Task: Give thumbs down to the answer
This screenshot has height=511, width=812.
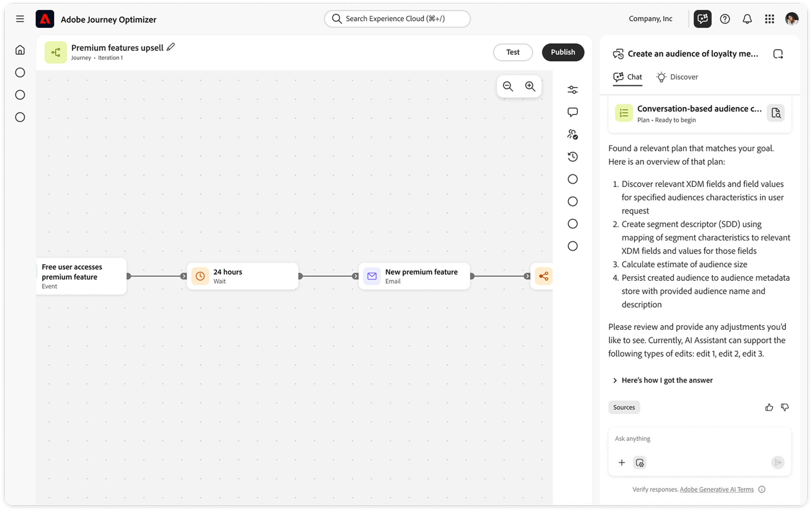Action: [785, 407]
